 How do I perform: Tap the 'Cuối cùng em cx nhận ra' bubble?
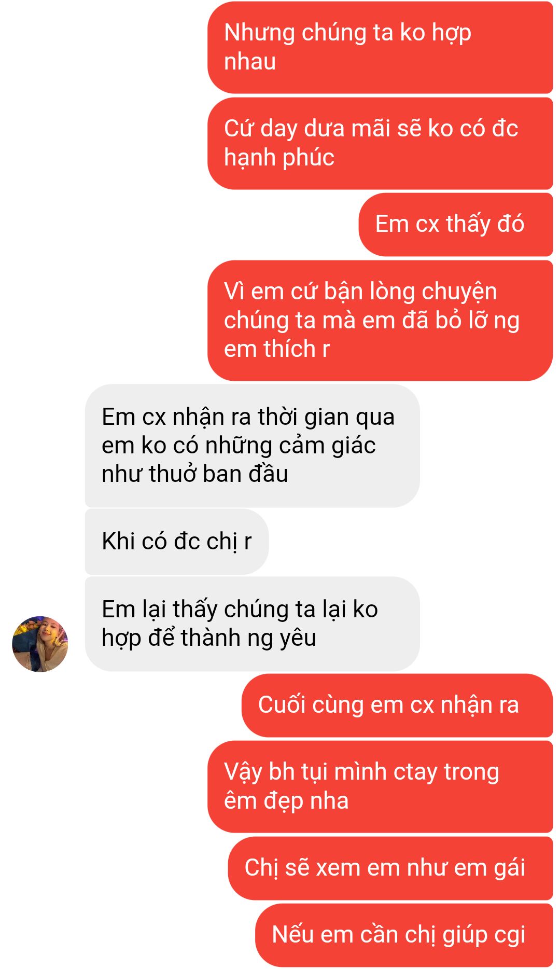(x=397, y=705)
